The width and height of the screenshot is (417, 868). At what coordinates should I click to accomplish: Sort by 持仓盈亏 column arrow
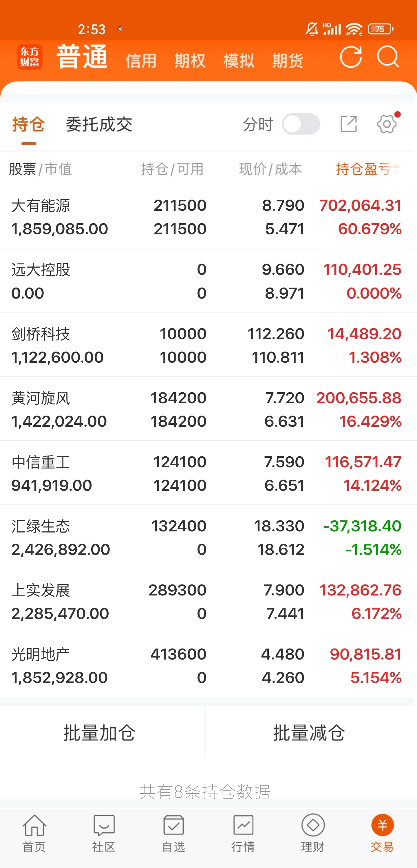click(396, 169)
